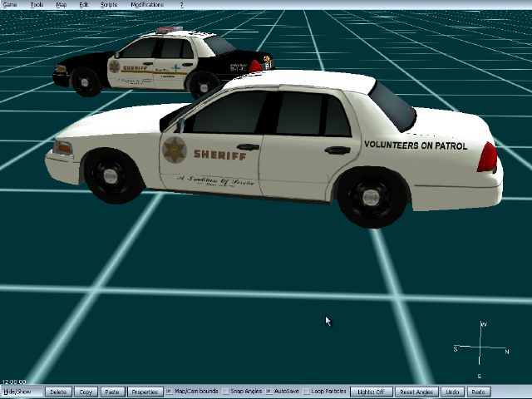
Task: Click the Copy button
Action: coord(86,392)
